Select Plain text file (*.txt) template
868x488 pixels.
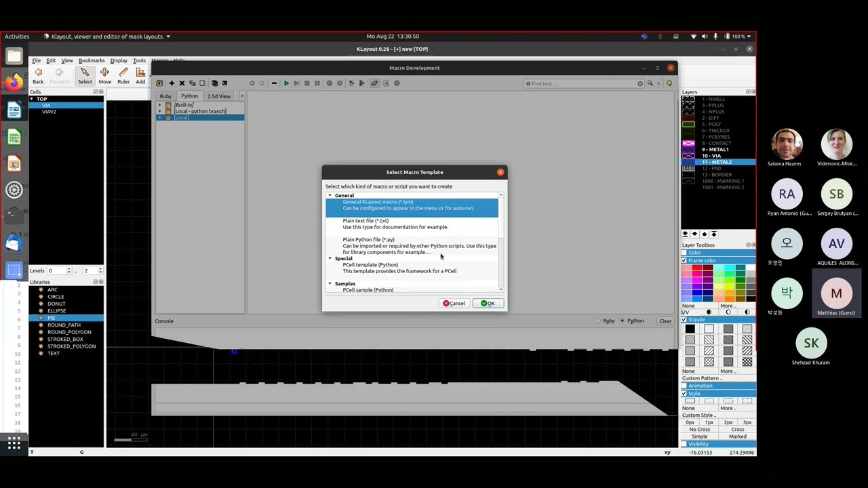(412, 224)
